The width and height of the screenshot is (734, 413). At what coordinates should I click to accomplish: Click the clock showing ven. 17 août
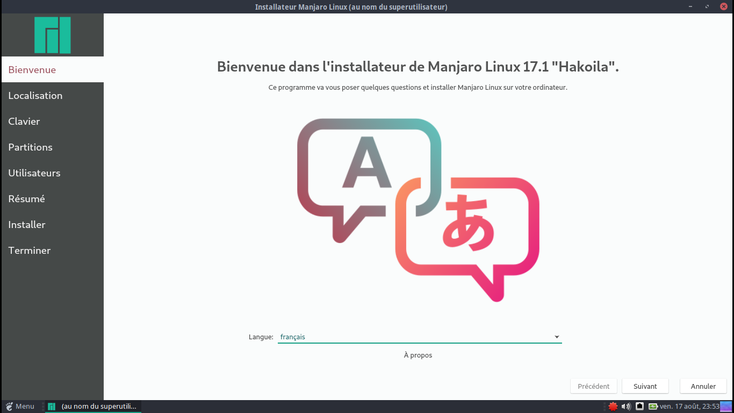[x=689, y=406]
